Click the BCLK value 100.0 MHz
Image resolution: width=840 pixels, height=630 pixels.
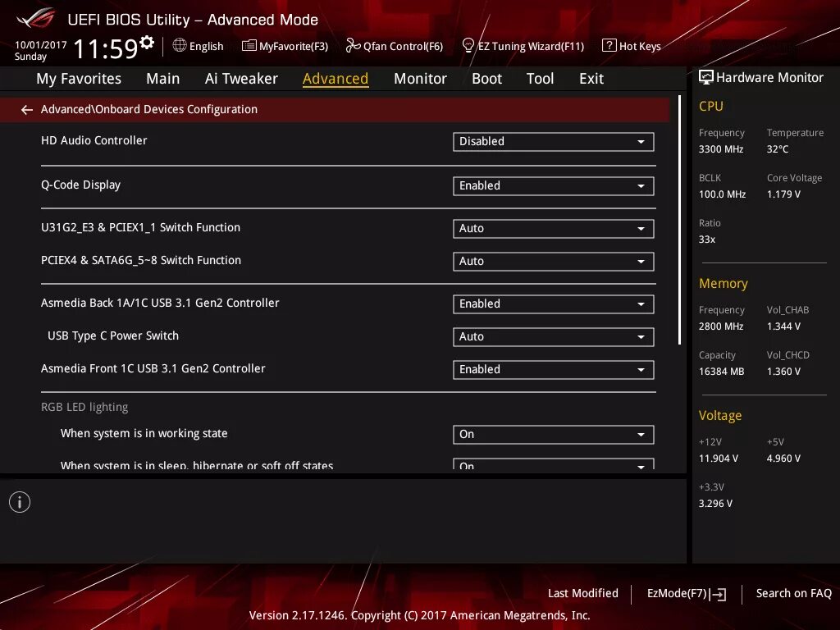pyautogui.click(x=722, y=194)
